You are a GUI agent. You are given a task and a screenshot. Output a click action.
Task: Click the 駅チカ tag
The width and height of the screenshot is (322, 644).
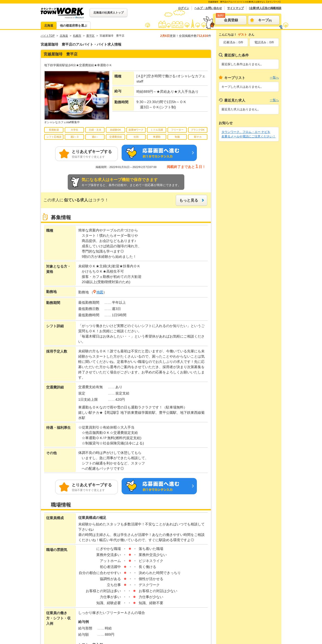198,137
